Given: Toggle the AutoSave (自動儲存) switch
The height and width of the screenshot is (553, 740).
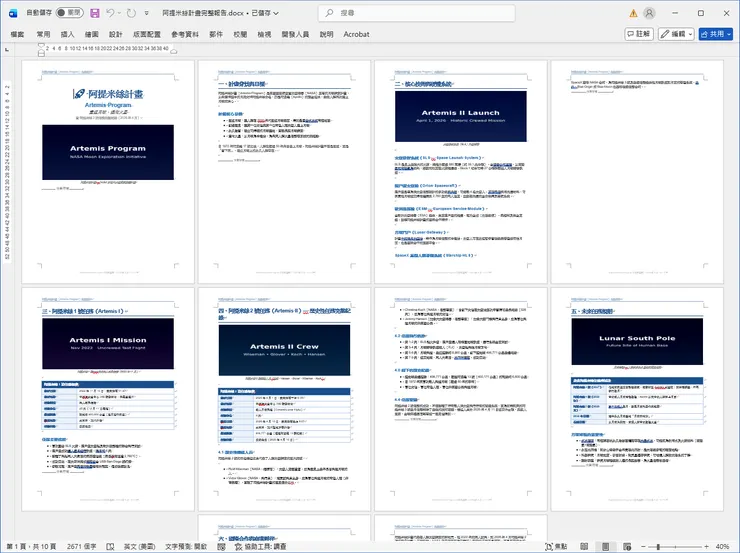Looking at the screenshot, I should (70, 13).
